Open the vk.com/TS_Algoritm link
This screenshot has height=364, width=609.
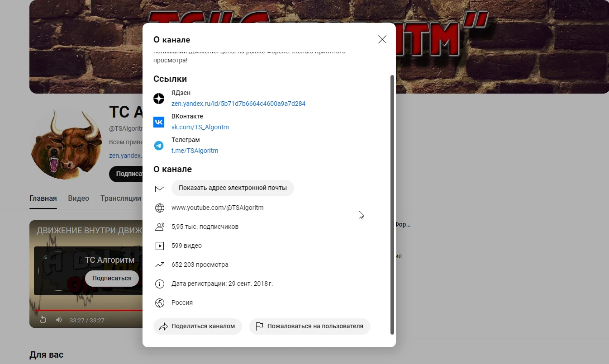tap(200, 127)
